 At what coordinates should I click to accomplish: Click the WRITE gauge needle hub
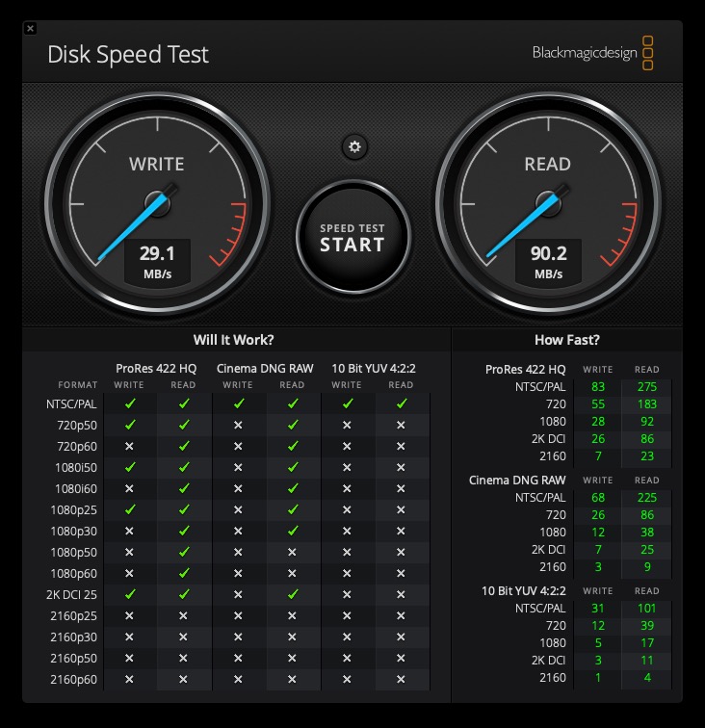[x=157, y=202]
